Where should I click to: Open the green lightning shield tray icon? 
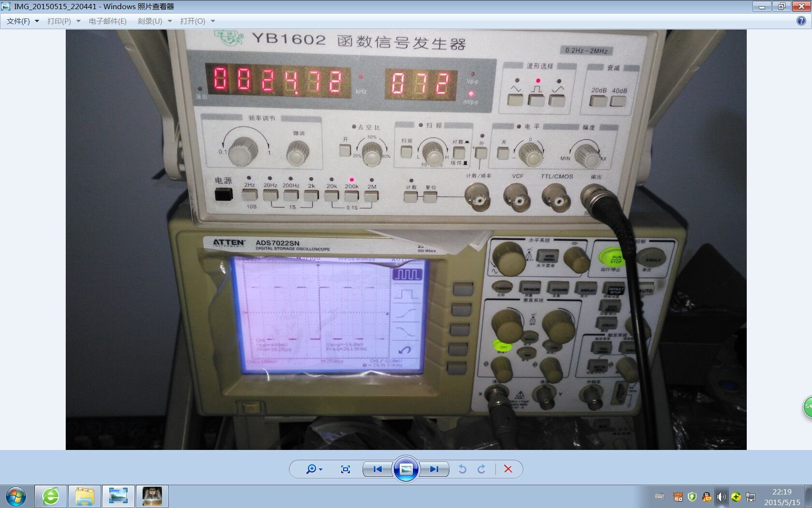[x=692, y=496]
